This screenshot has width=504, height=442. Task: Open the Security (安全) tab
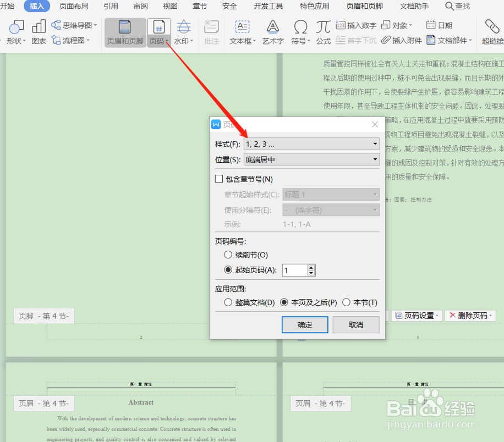click(229, 6)
